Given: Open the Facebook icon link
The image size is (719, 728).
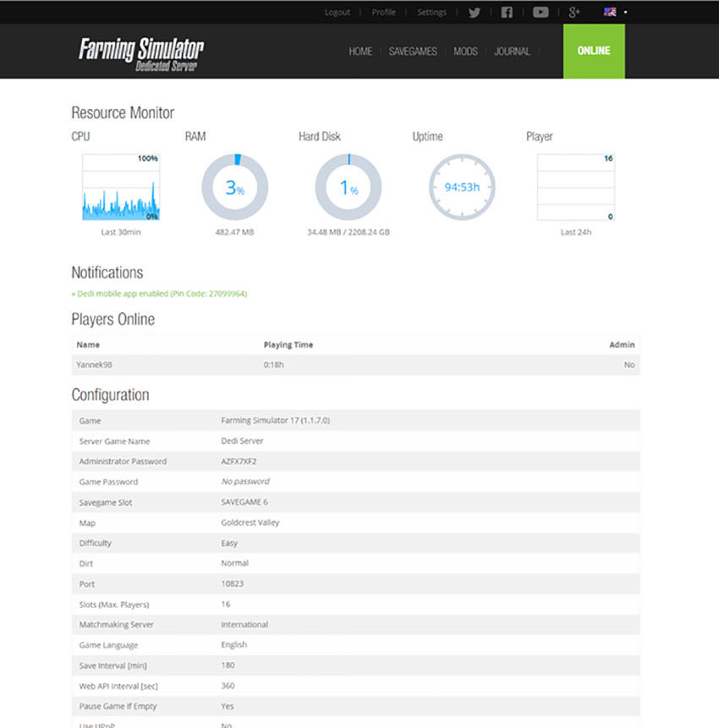Looking at the screenshot, I should tap(507, 12).
